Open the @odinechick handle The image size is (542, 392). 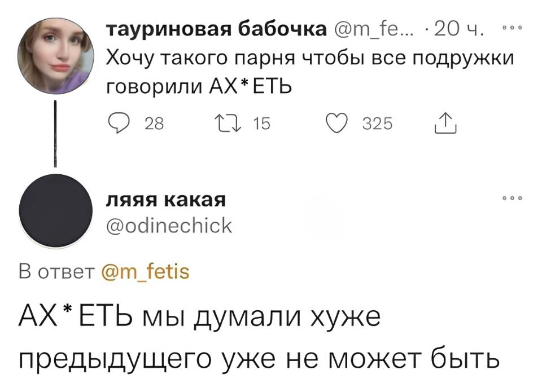[169, 225]
